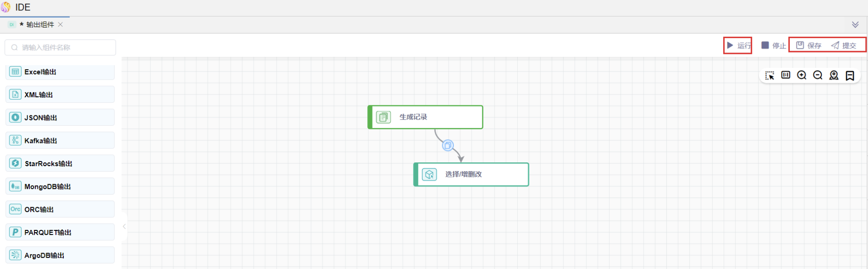The image size is (868, 269).
Task: Click the 运行 (Run) button
Action: point(739,46)
